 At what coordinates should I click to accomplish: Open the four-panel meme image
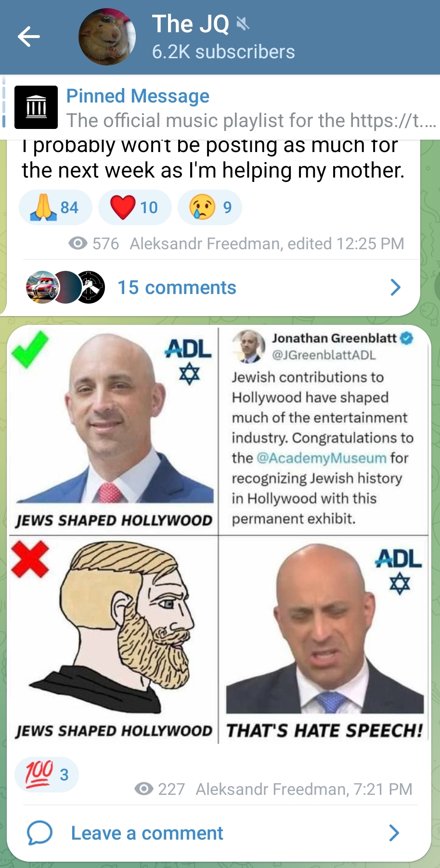219,535
